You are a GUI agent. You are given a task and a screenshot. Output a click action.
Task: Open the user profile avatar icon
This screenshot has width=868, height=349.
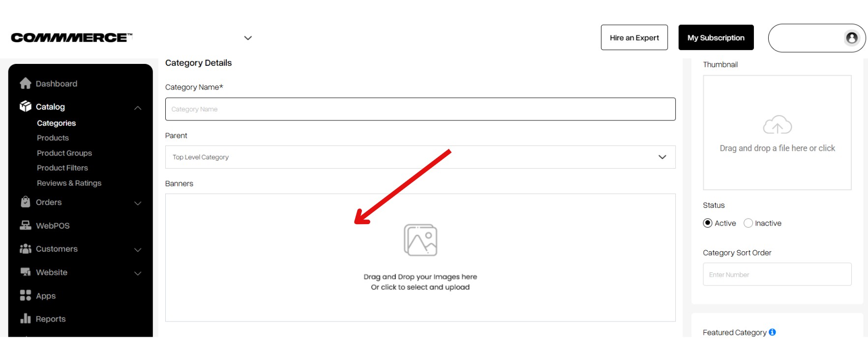[852, 38]
